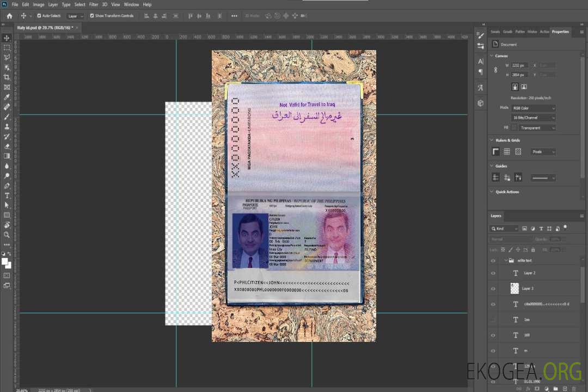The height and width of the screenshot is (392, 588).
Task: Open the Brush Settings panel icon
Action: pos(480,35)
